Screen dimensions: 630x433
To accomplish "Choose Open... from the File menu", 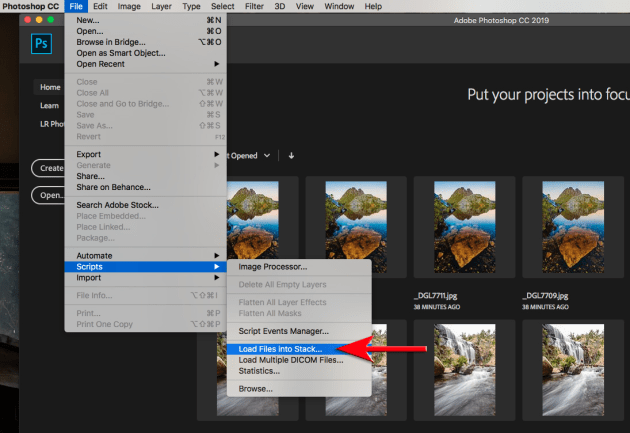I will [145, 31].
